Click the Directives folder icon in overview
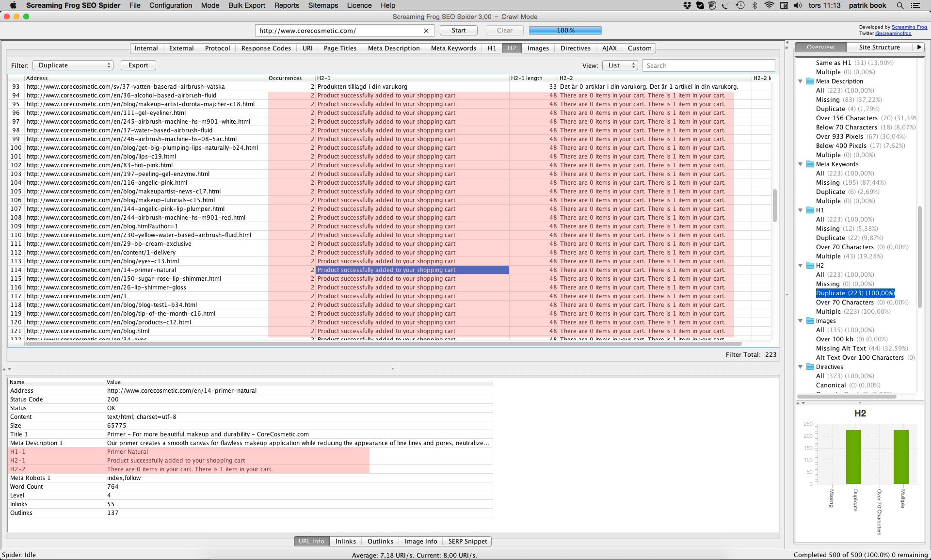931x560 pixels. 810,367
